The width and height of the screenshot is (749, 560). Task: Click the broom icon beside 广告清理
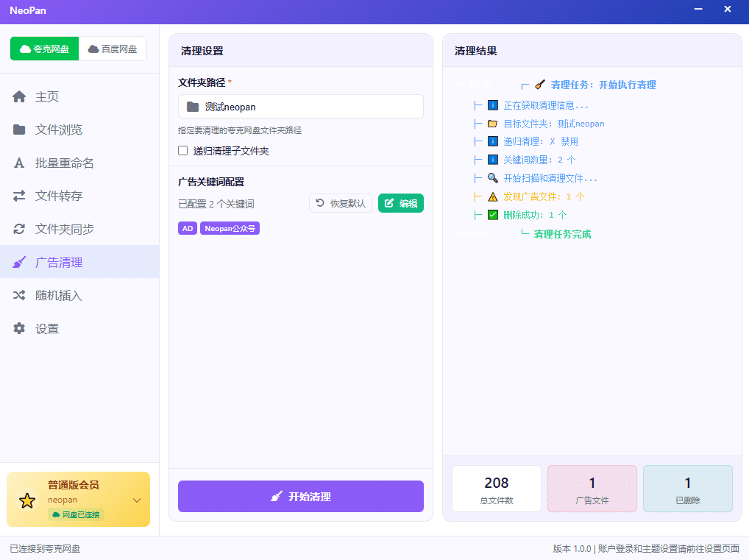(x=19, y=262)
